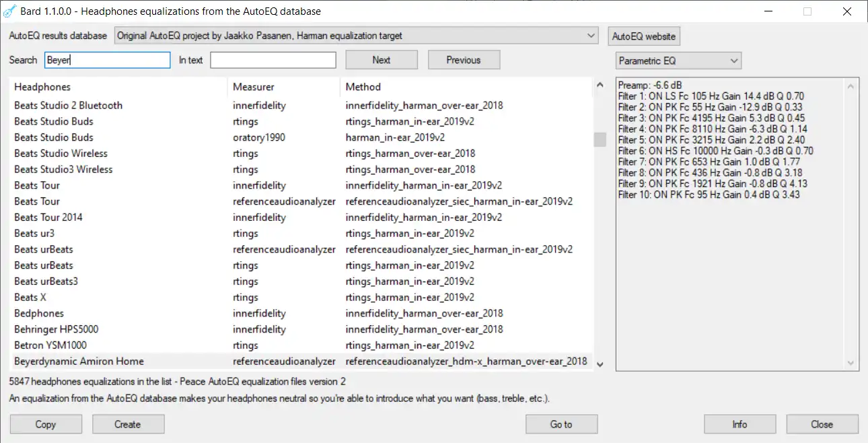Open the AutoEQ website
The width and height of the screenshot is (868, 443).
(x=644, y=36)
